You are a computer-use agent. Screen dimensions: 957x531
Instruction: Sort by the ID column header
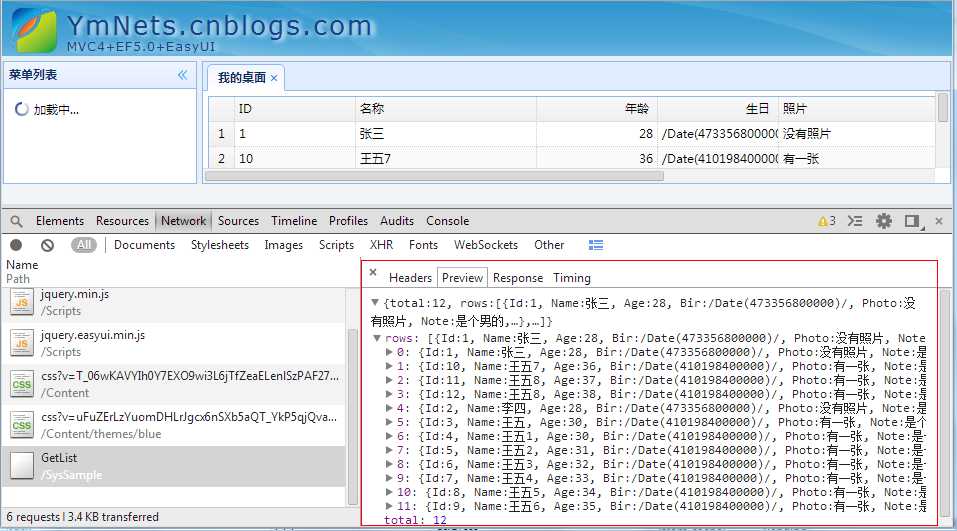tap(294, 109)
